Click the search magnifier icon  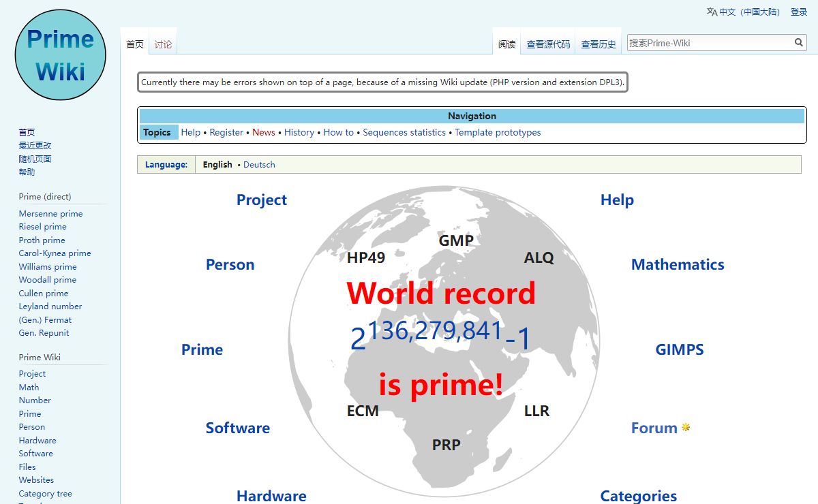799,43
